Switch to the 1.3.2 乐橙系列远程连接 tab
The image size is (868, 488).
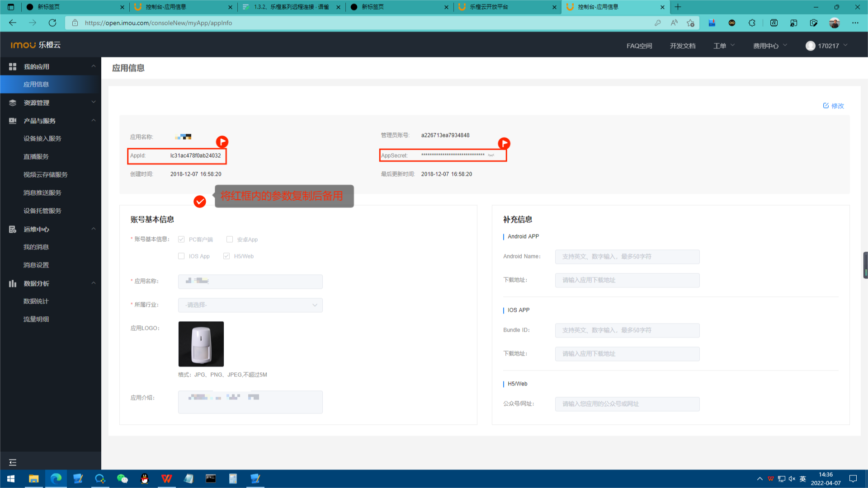291,7
